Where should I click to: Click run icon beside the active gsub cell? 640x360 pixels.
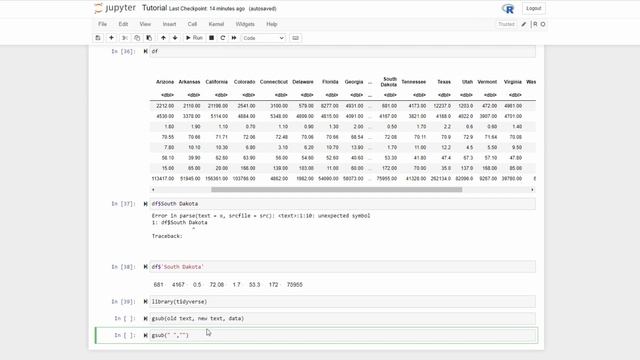pyautogui.click(x=146, y=335)
